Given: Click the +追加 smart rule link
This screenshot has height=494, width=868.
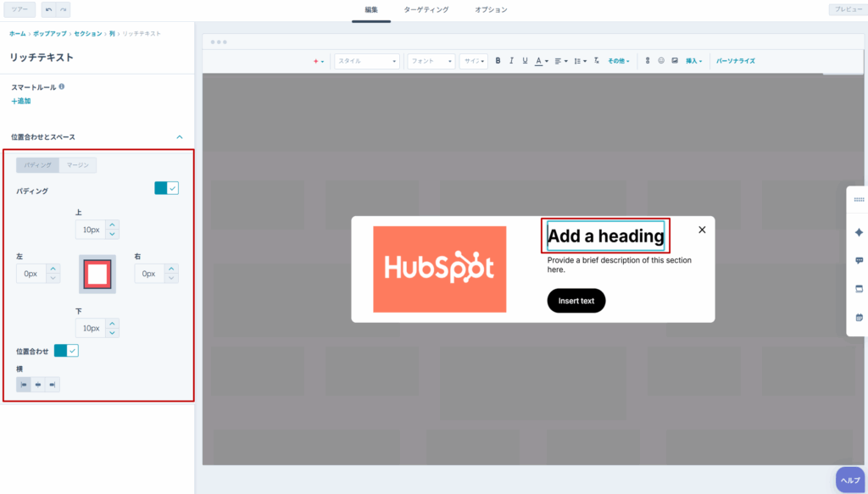Looking at the screenshot, I should coord(21,101).
